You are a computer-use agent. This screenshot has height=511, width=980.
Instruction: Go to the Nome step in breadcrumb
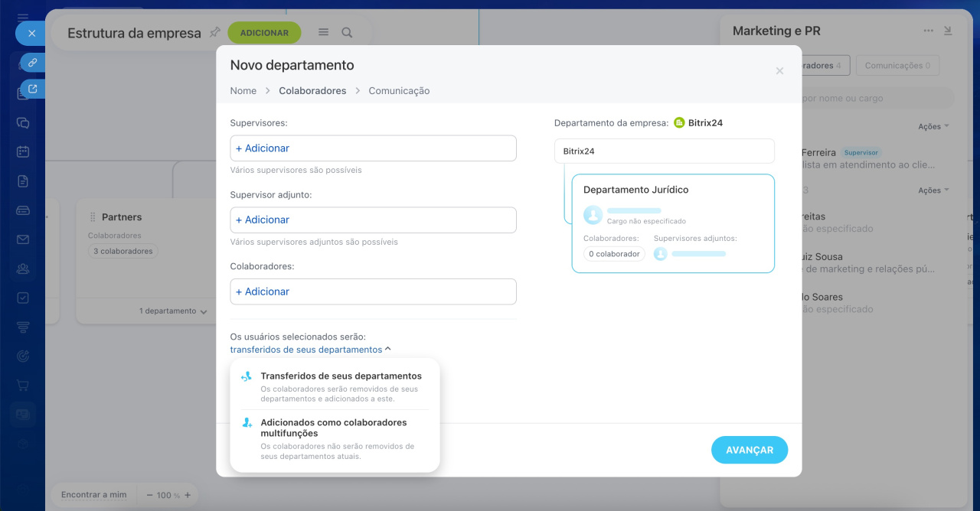[x=243, y=90]
